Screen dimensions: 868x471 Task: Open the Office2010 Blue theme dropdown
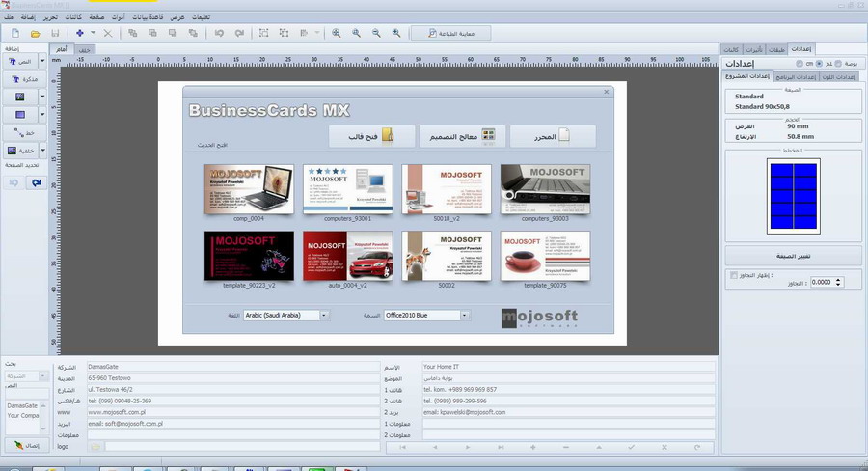[x=465, y=316]
